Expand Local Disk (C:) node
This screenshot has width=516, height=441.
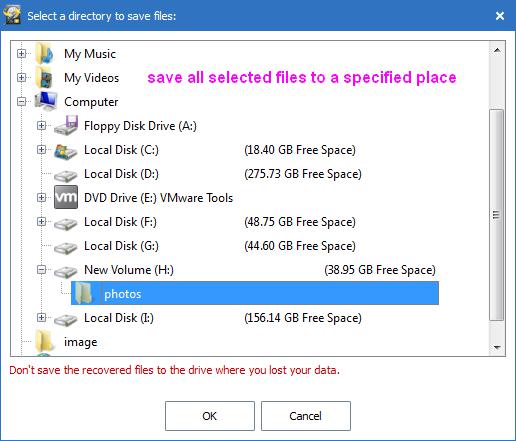41,150
